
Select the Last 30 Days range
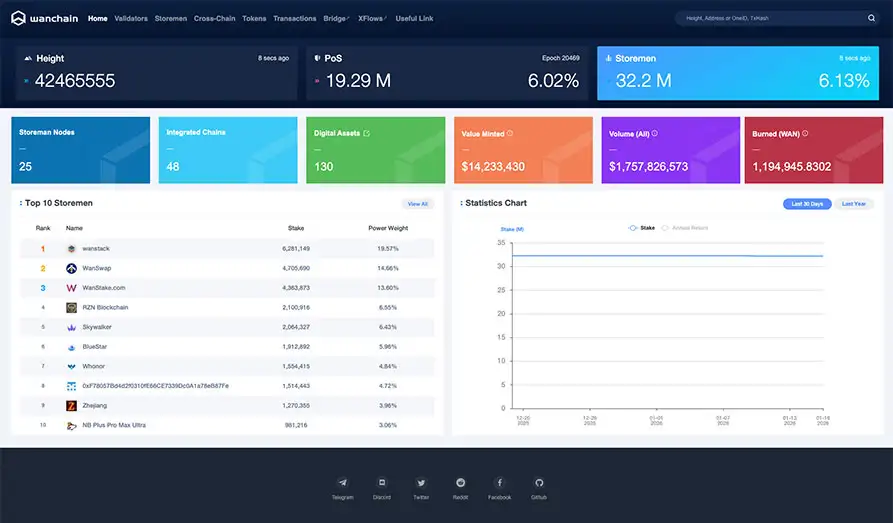point(807,204)
